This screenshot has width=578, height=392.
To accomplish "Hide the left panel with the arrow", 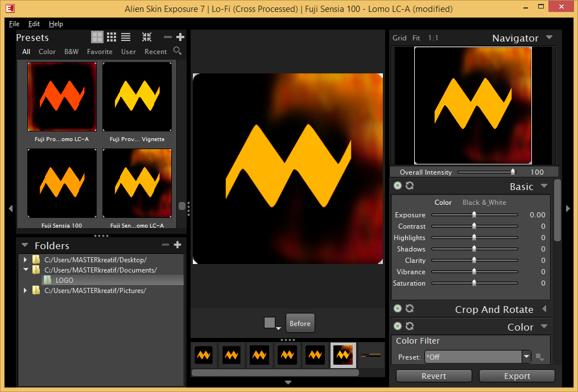I will pyautogui.click(x=11, y=208).
